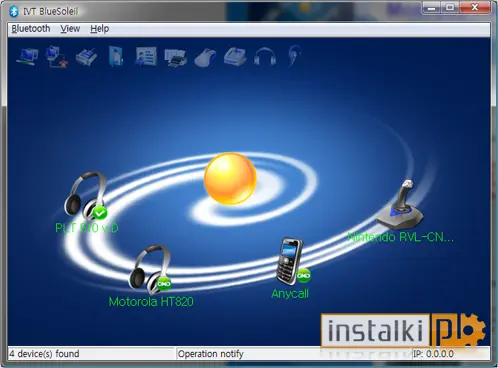Image resolution: width=498 pixels, height=368 pixels.
Task: Click the Anycall mobile phone device
Action: click(292, 261)
